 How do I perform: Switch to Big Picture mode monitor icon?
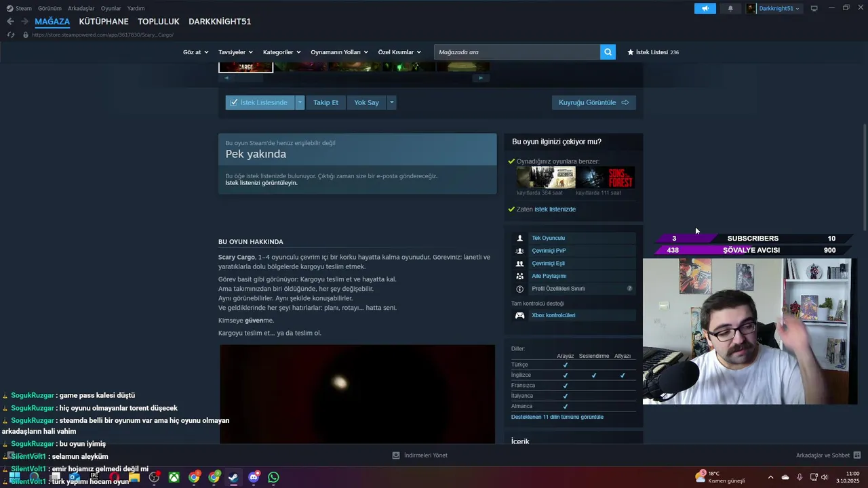(814, 8)
